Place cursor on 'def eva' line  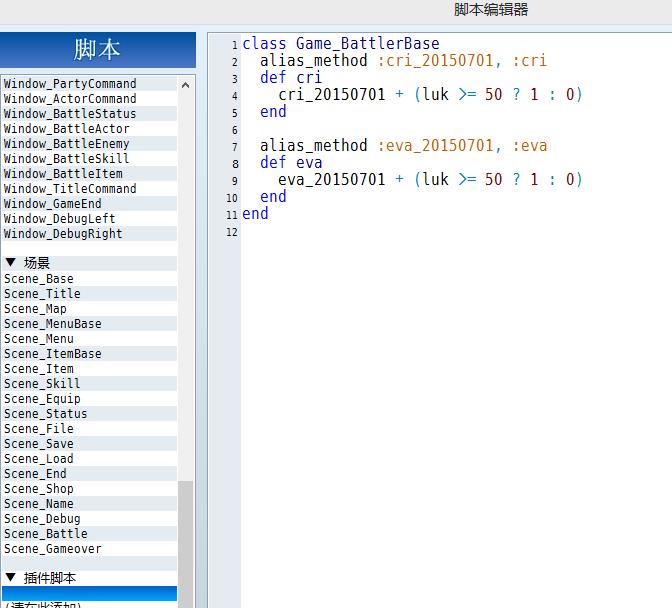[x=291, y=163]
